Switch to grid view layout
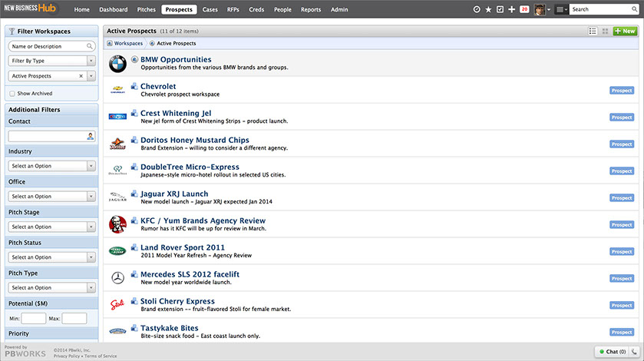Screen dimensions: 644x361 point(605,31)
